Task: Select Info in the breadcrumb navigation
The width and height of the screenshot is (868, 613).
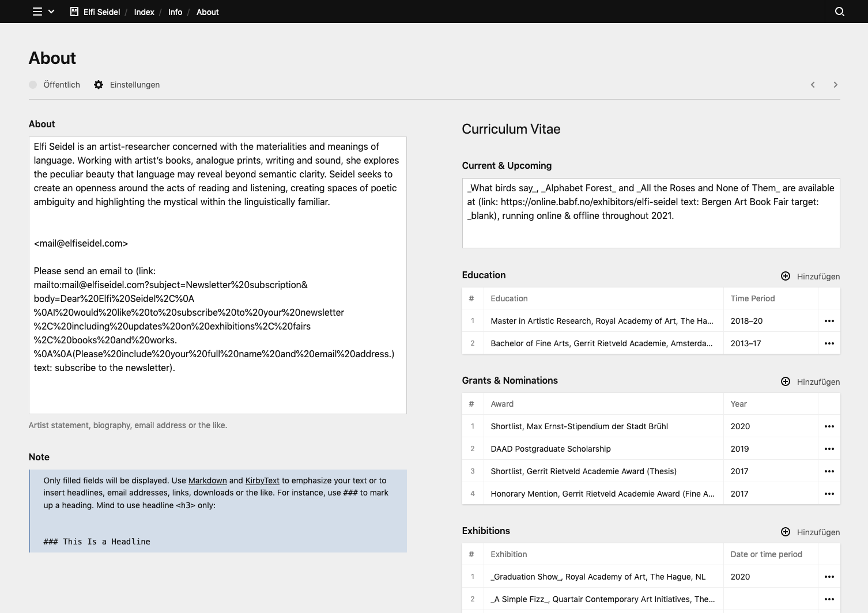Action: [175, 12]
